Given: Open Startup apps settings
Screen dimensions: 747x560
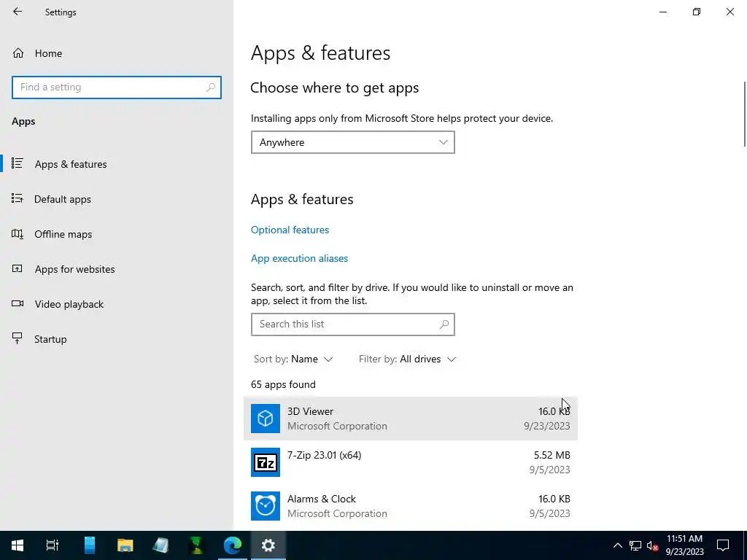Looking at the screenshot, I should click(50, 339).
